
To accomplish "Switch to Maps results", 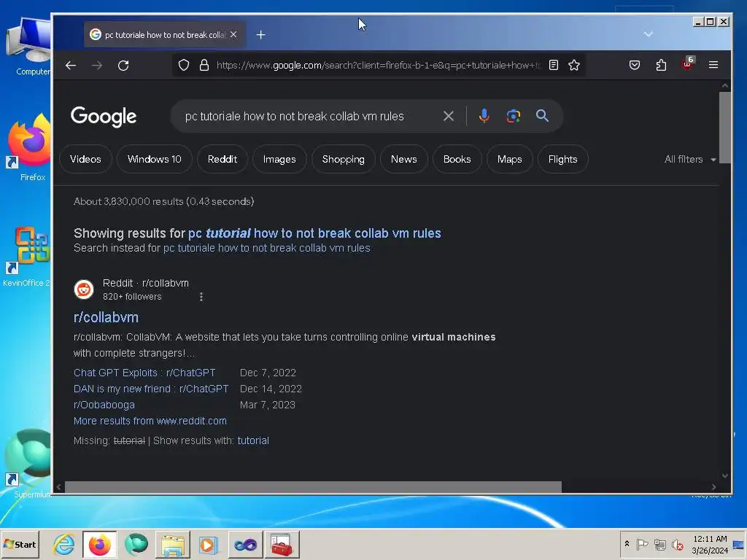I will pos(510,159).
